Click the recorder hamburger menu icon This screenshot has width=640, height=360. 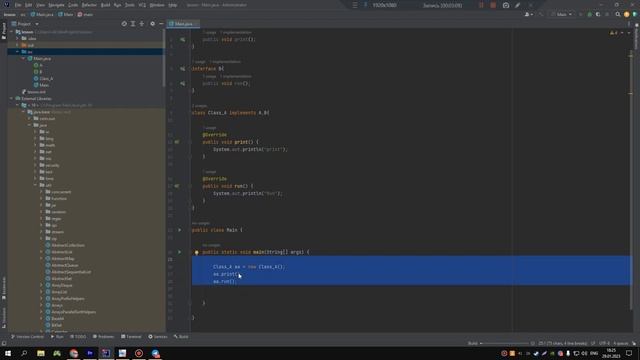point(355,5)
